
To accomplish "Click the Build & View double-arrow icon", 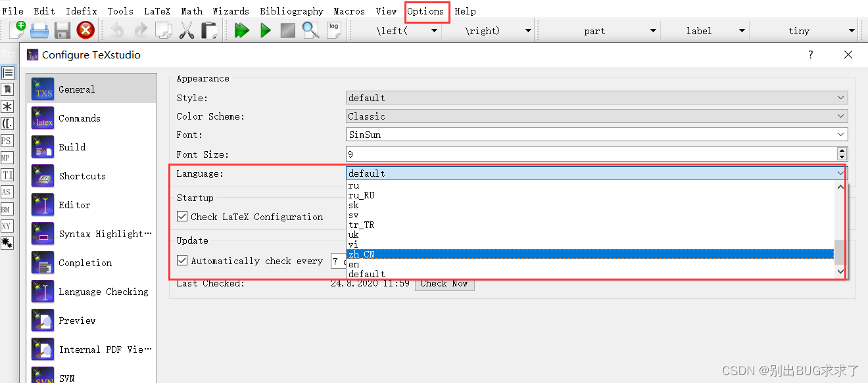I will point(242,30).
